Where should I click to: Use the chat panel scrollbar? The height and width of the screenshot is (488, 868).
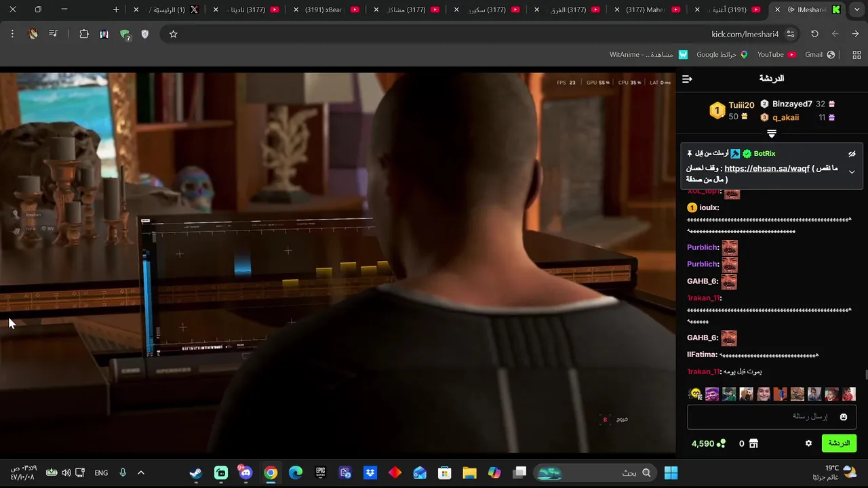(865, 375)
